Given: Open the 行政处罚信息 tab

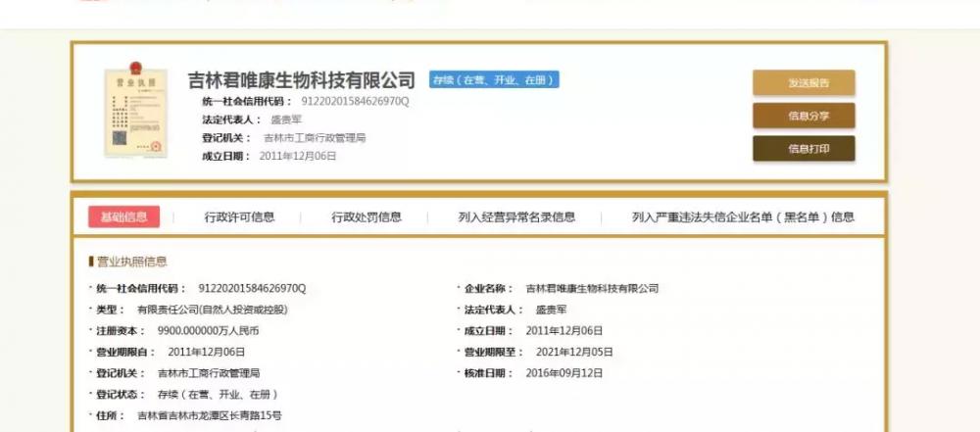Looking at the screenshot, I should pos(367,217).
